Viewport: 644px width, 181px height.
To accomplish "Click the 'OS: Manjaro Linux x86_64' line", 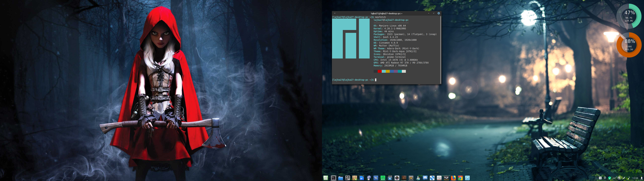I will tap(389, 26).
